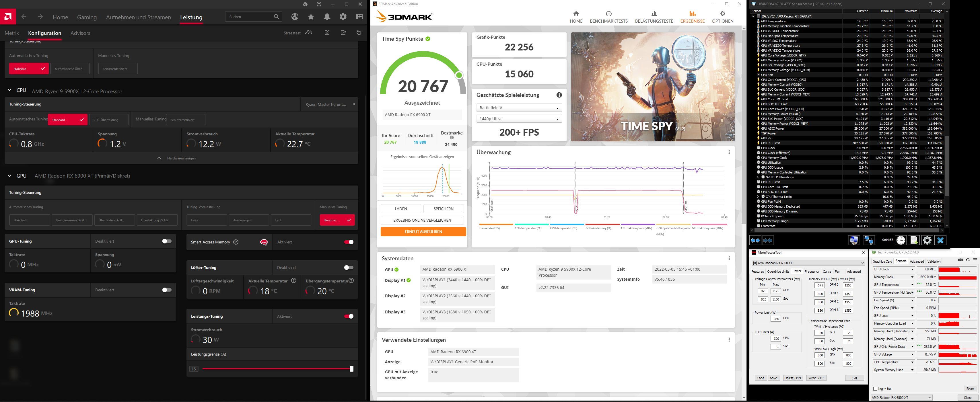Click HWiNFO logging sheet icon
This screenshot has height=402, width=980.
pos(914,240)
